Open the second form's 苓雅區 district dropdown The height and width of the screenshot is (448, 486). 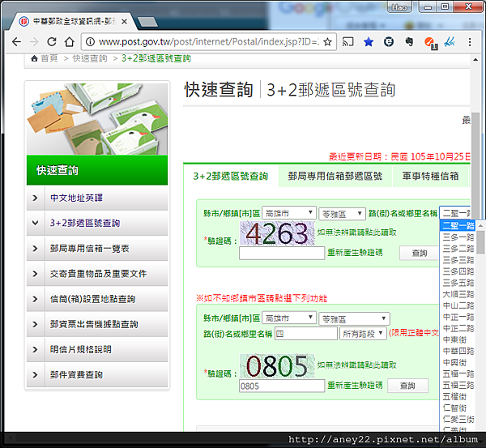point(354,318)
